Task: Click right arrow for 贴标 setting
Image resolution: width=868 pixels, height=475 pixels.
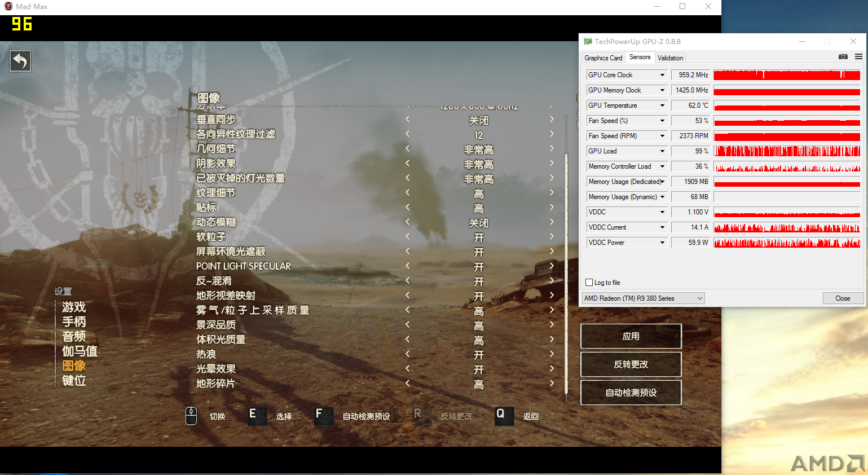Action: 552,208
